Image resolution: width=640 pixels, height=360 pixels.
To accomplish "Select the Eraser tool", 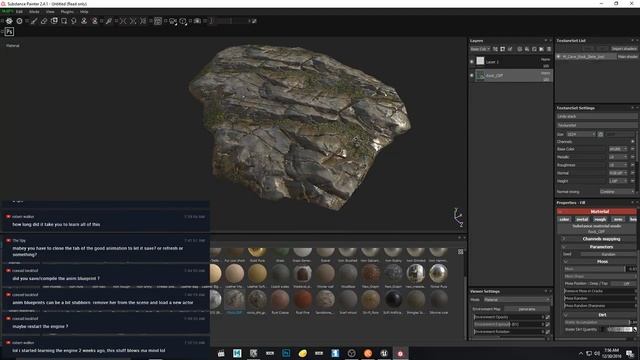I will click(44, 21).
